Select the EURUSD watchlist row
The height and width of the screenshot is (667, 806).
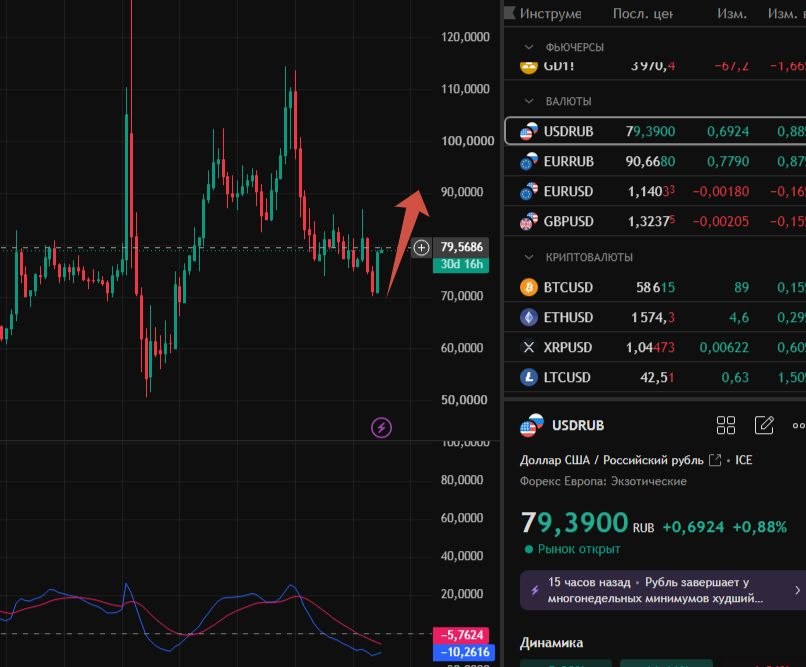(x=655, y=191)
